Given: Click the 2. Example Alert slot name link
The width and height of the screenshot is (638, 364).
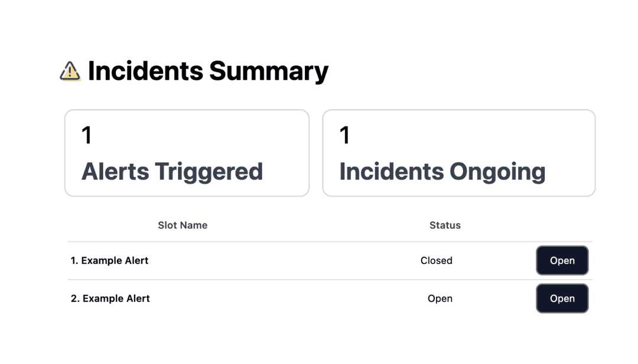Looking at the screenshot, I should tap(110, 298).
